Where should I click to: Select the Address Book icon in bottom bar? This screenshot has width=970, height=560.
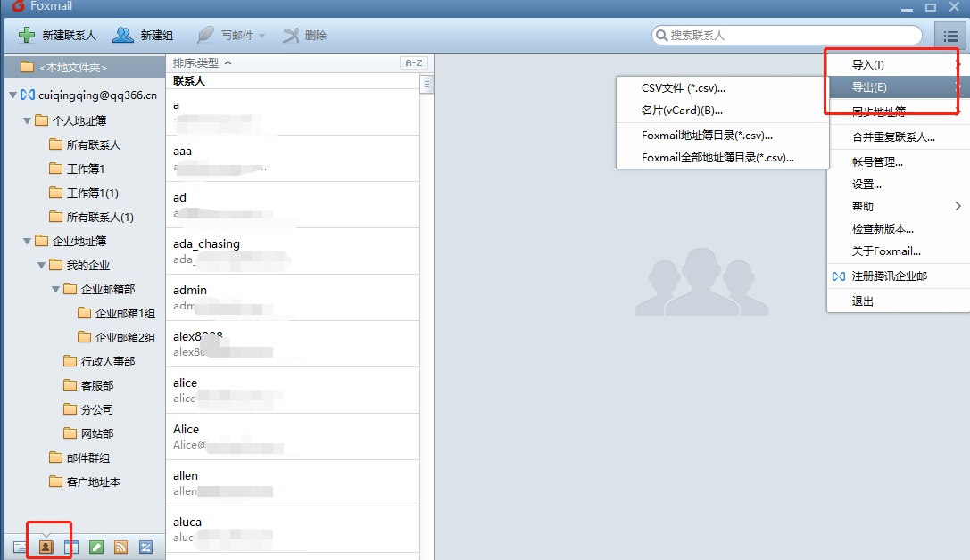tap(46, 546)
